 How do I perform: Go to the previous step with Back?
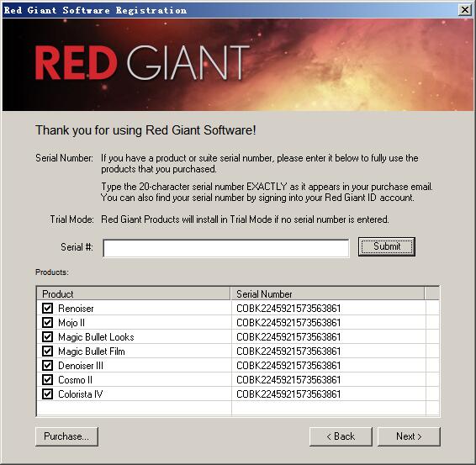click(341, 436)
